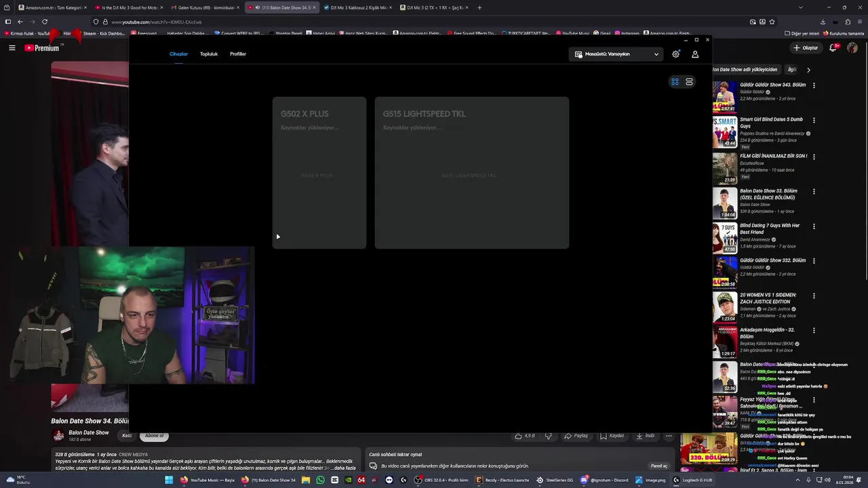Open Balon Date Show 33. Bölüm thumbnail
The height and width of the screenshot is (488, 868).
point(724,203)
